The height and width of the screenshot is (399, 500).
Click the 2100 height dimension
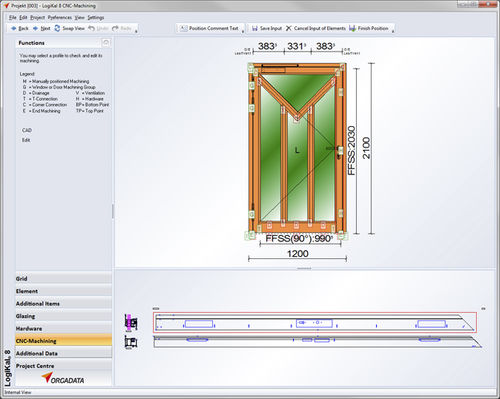pyautogui.click(x=366, y=148)
